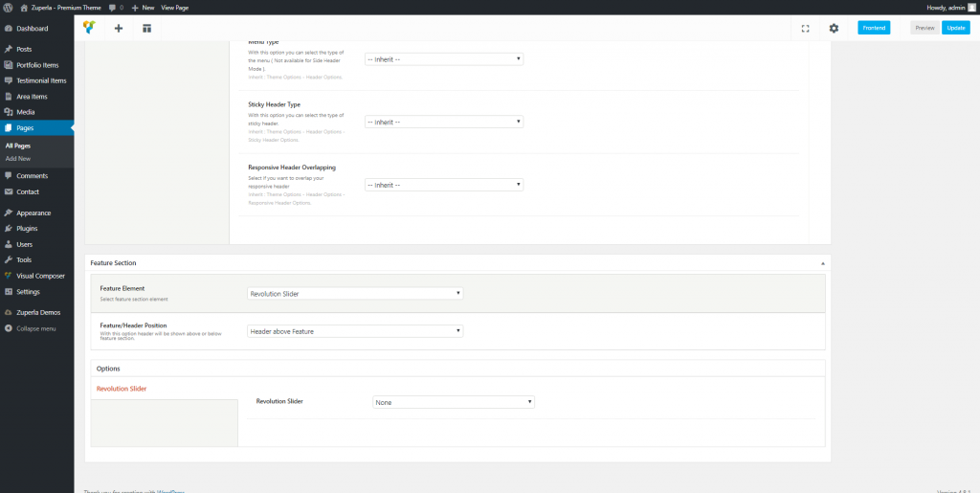The width and height of the screenshot is (980, 493).
Task: Open page settings gear icon
Action: [834, 28]
